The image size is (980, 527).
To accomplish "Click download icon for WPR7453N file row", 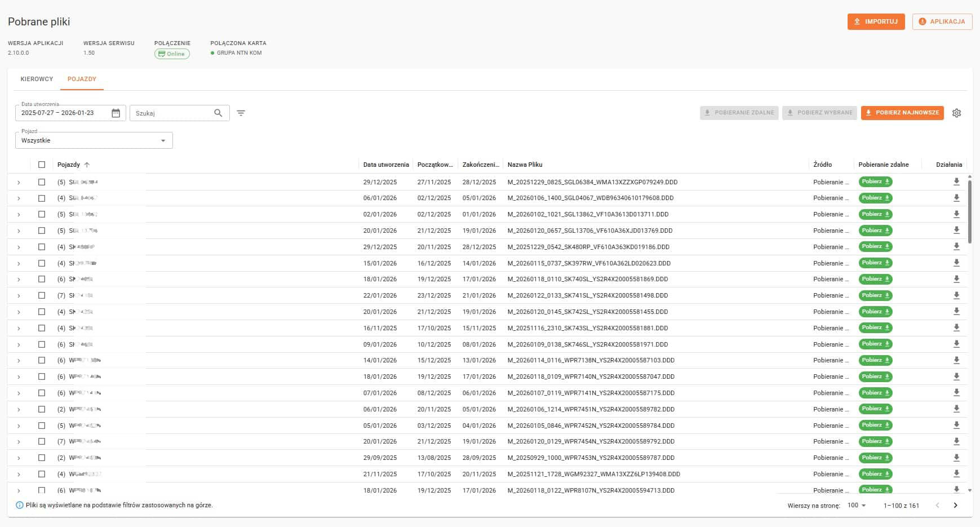I will 956,458.
